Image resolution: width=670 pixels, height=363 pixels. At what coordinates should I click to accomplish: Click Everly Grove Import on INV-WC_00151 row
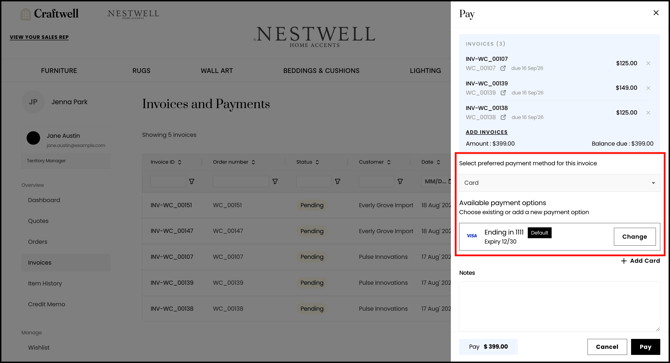point(386,205)
